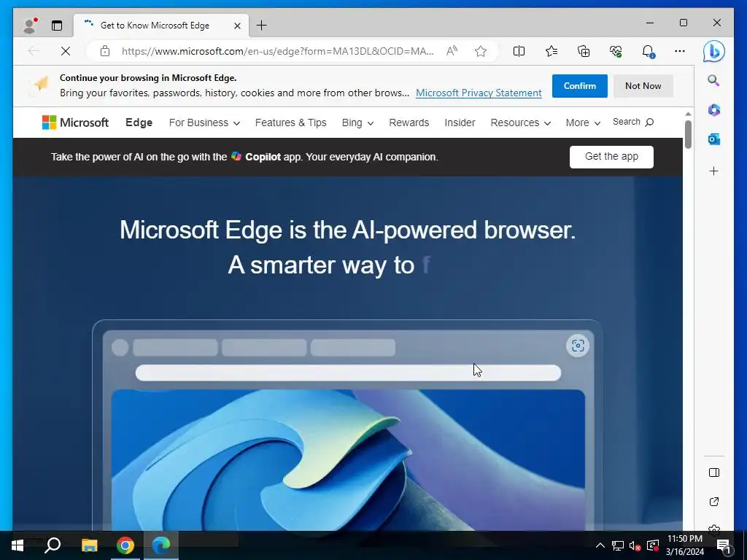Viewport: 747px width, 560px height.
Task: Open Windows Start menu
Action: [x=18, y=545]
